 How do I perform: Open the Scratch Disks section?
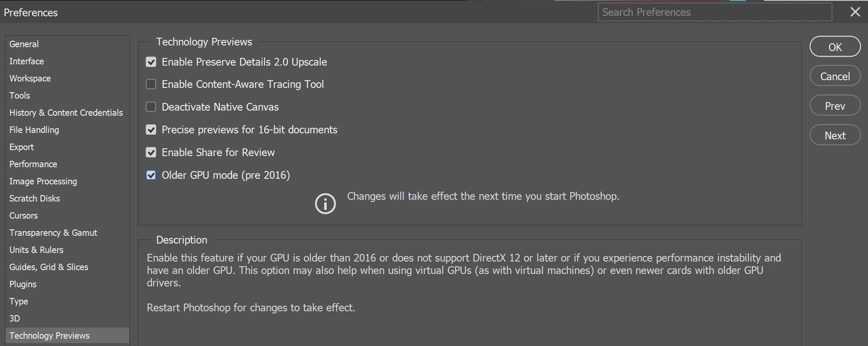(x=67, y=199)
